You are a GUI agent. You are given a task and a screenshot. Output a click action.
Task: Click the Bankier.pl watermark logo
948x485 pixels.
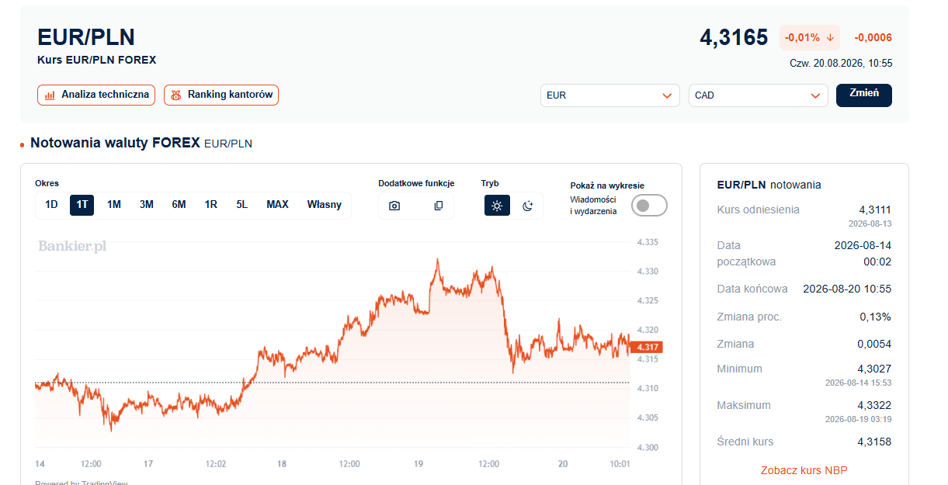(x=73, y=246)
